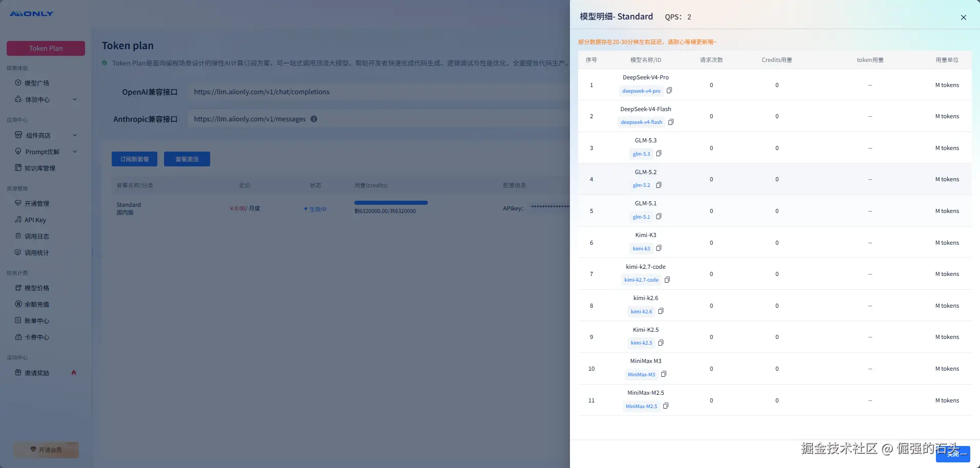Viewport: 980px width, 468px height.
Task: Copy the MiniMax-M2.5 model ID
Action: [x=665, y=406]
